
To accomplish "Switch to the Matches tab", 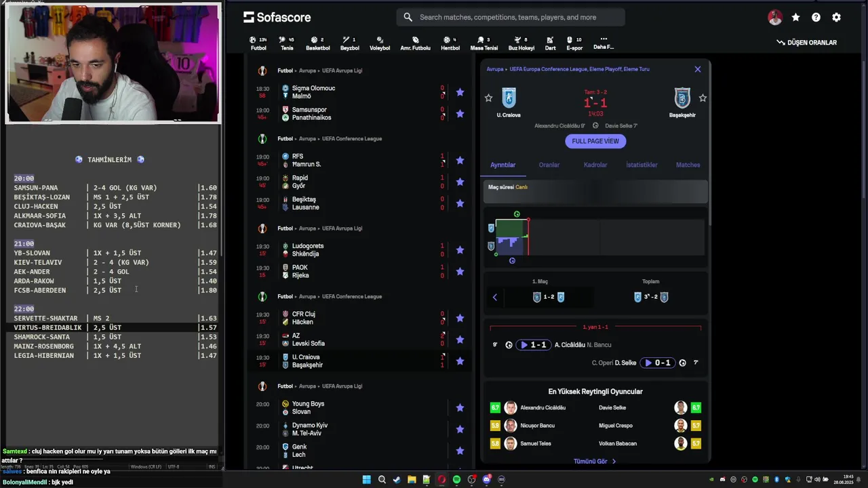I will (688, 165).
